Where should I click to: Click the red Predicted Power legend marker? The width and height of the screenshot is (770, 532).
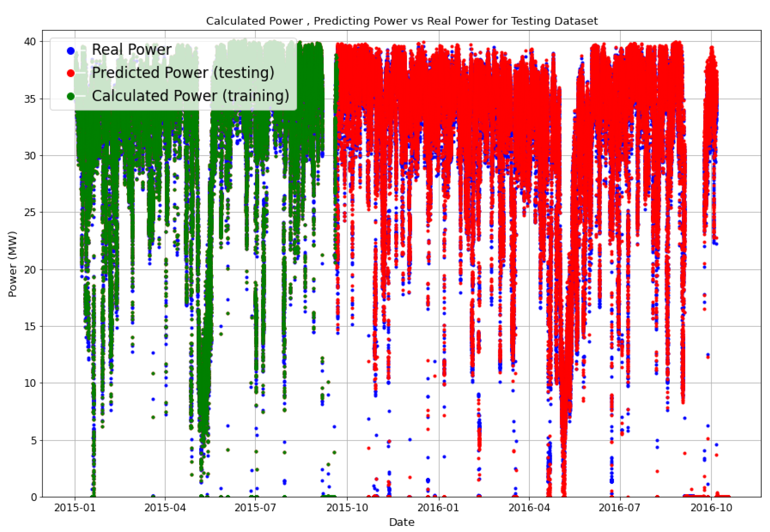coord(71,74)
